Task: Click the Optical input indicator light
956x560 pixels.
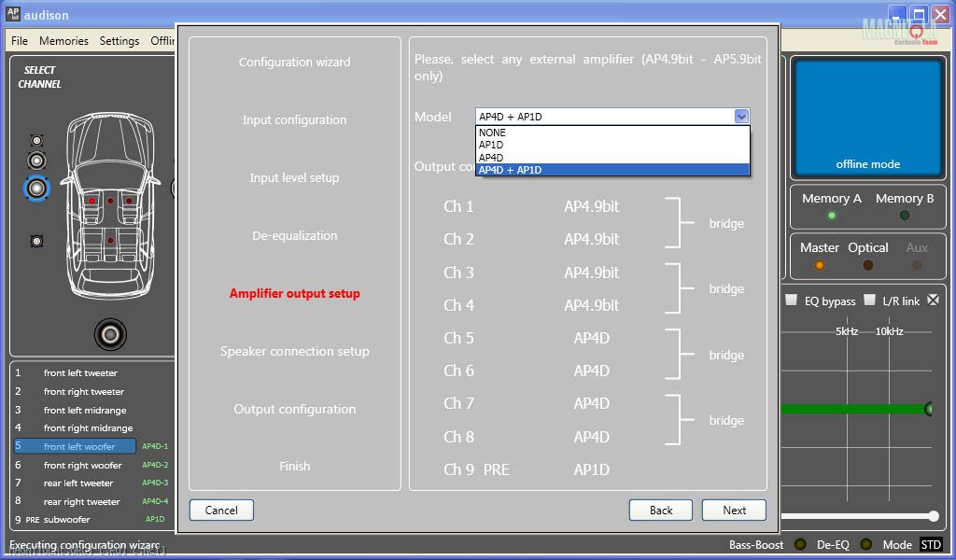Action: 867,265
